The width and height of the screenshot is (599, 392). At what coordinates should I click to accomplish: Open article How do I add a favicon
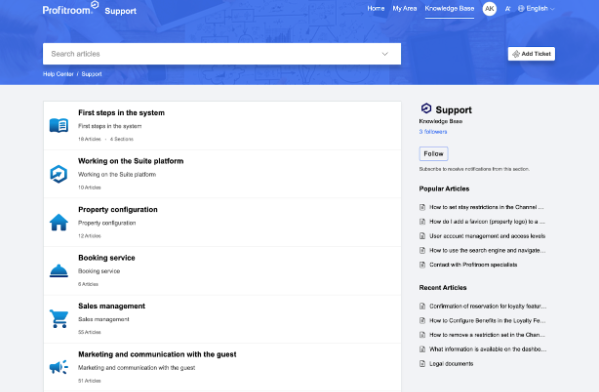click(487, 222)
